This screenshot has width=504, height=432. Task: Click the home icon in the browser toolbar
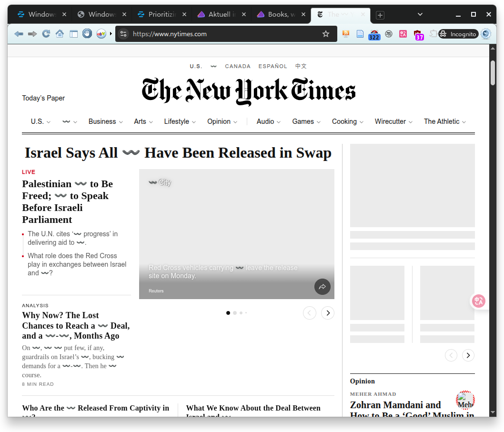click(60, 34)
